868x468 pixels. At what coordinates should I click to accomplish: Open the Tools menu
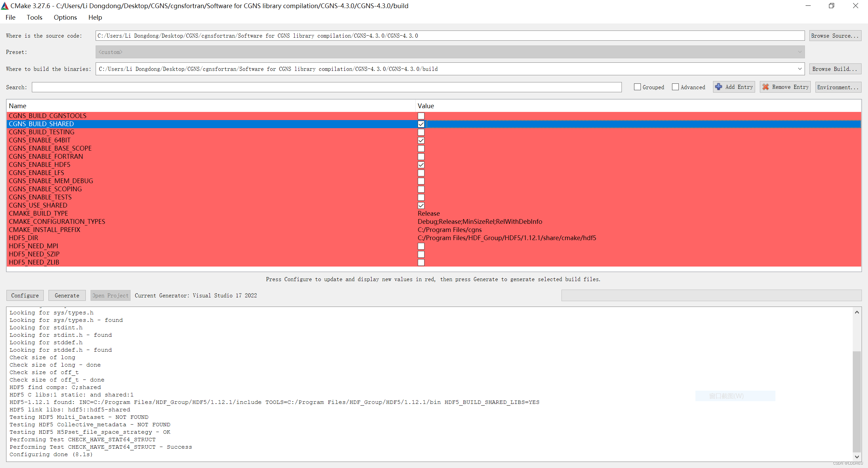point(35,17)
